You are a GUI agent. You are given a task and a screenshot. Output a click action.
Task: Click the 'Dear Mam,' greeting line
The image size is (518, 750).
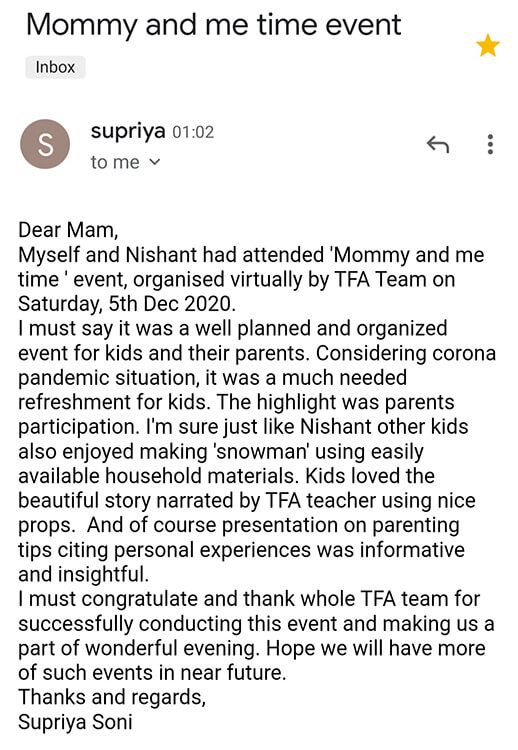[68, 230]
